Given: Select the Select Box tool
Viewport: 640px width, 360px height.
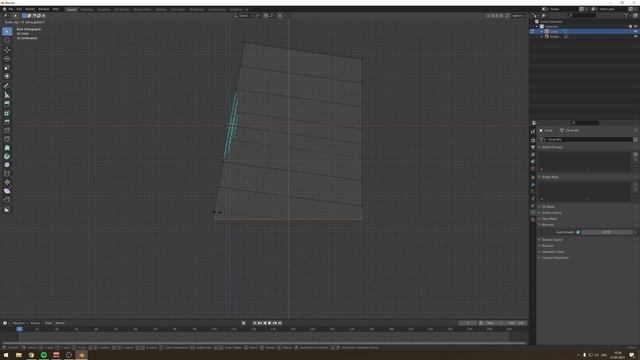Looking at the screenshot, I should 7,31.
